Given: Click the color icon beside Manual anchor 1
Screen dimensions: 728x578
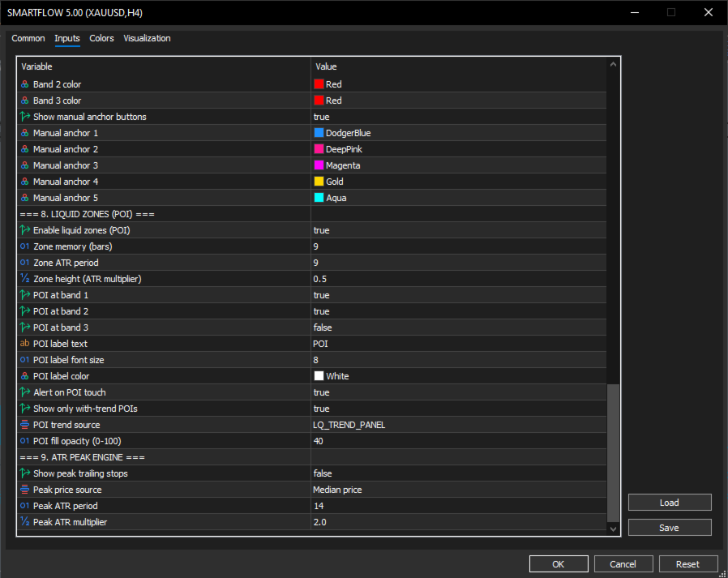Looking at the screenshot, I should click(x=24, y=133).
